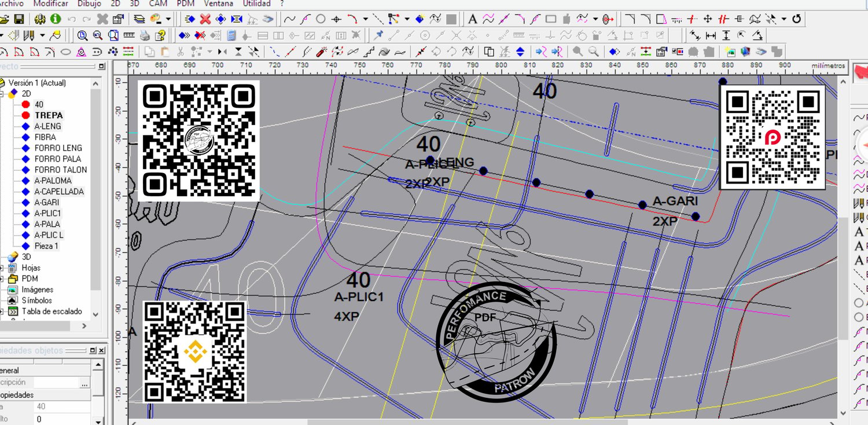Click the help question mark icon
This screenshot has height=425, width=868.
pyautogui.click(x=161, y=35)
